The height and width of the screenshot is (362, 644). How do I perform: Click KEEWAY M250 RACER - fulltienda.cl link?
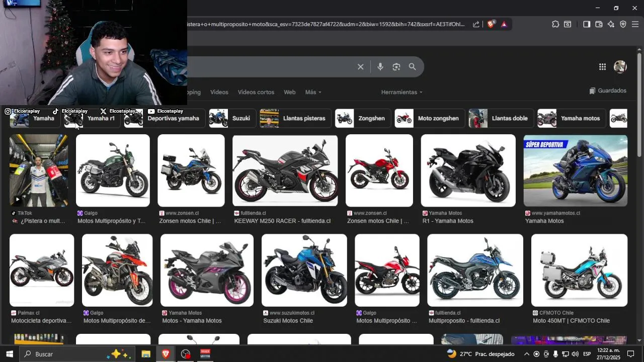click(x=282, y=221)
